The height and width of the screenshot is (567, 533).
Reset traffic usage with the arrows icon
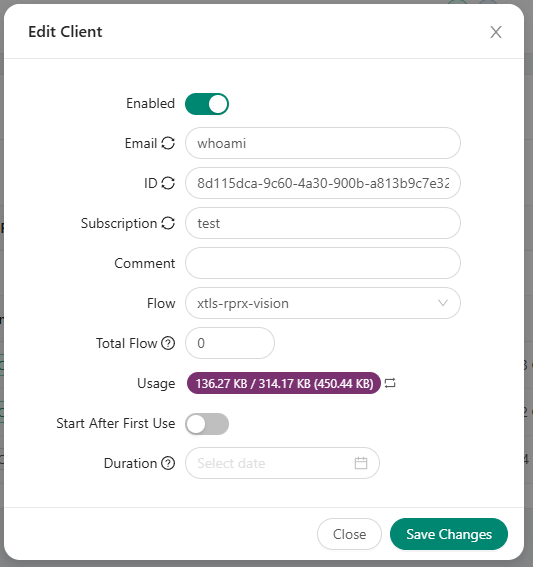point(390,383)
